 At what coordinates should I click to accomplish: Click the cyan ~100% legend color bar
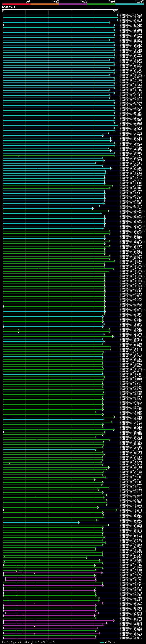point(130,4)
